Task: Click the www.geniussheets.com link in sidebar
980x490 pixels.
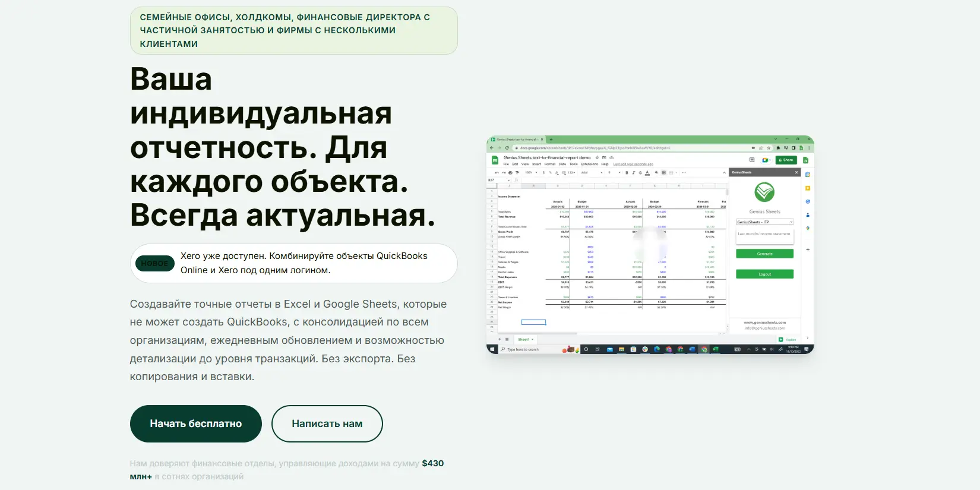Action: [x=764, y=323]
